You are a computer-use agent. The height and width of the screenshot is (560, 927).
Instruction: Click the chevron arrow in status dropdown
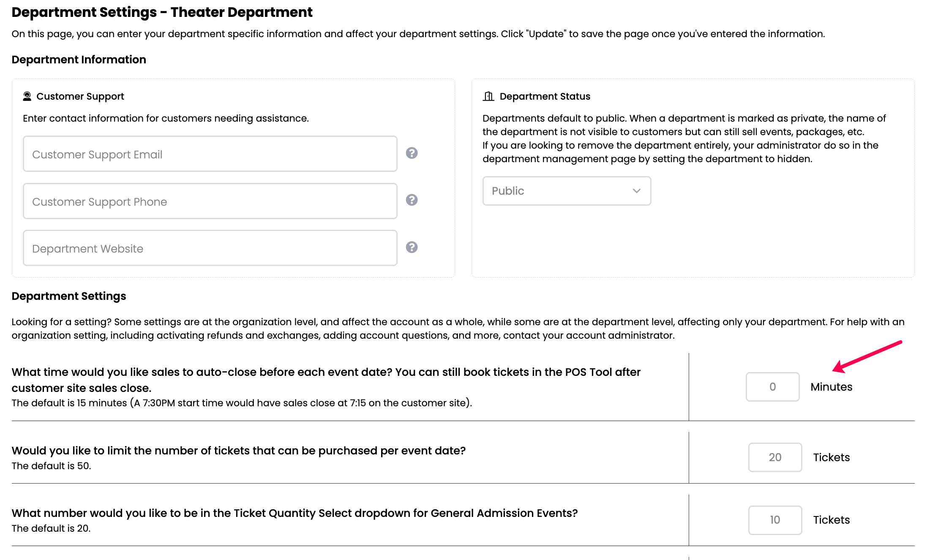(636, 191)
